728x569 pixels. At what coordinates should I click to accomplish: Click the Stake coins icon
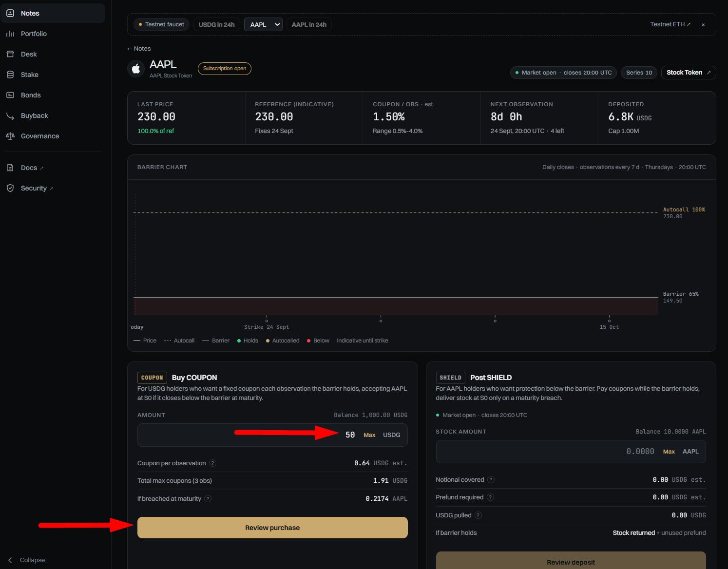pyautogui.click(x=10, y=75)
